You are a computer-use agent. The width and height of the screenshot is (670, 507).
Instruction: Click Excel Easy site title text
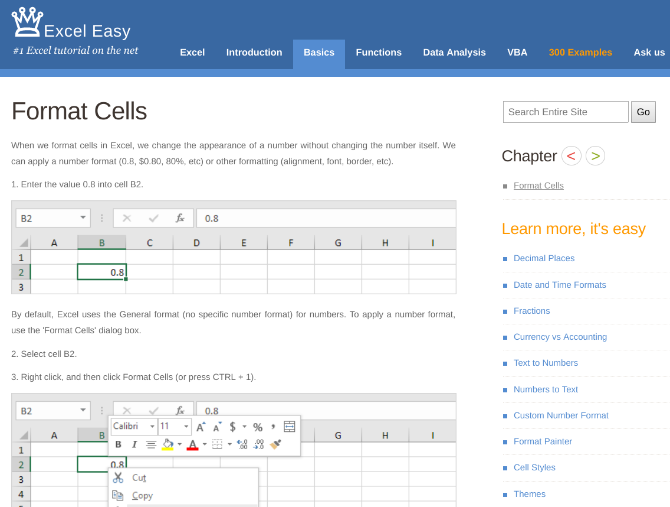pos(87,31)
